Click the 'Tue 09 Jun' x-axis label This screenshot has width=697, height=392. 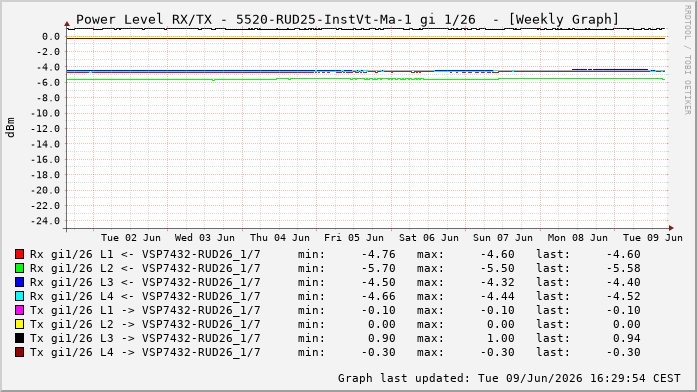(x=653, y=238)
